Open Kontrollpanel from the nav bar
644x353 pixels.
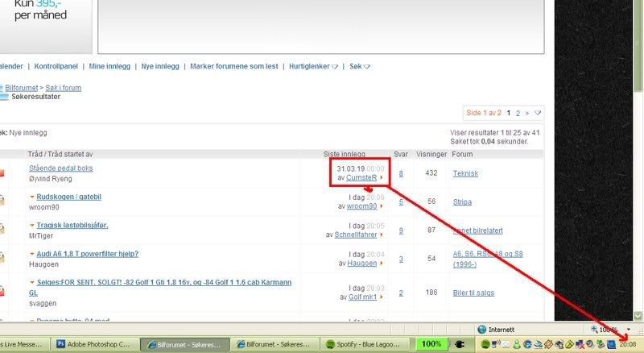(x=56, y=66)
